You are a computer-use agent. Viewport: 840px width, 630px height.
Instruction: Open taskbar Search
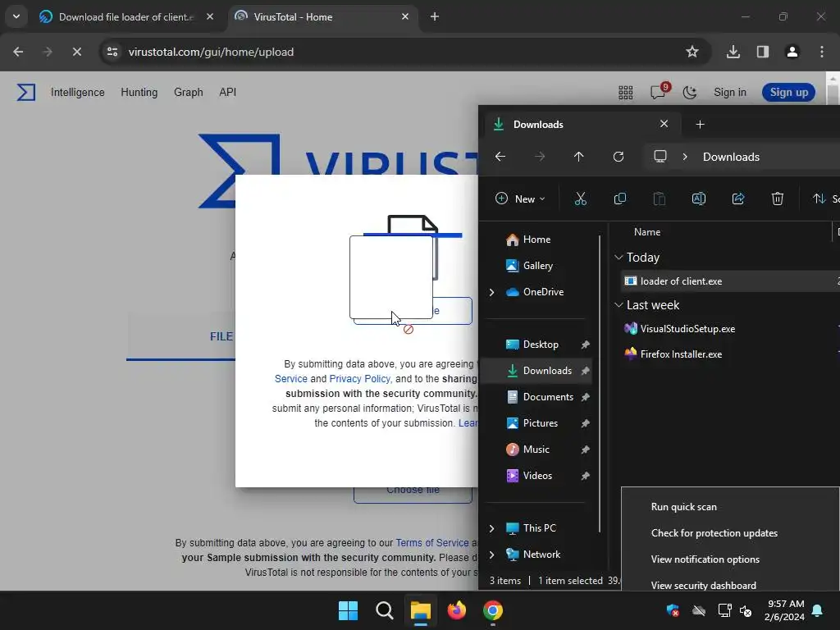(384, 610)
